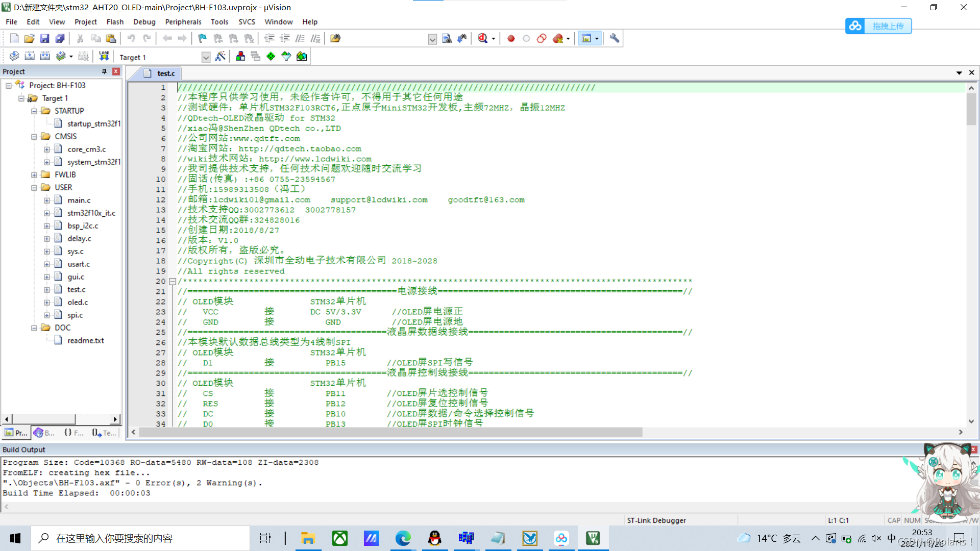The height and width of the screenshot is (551, 980).
Task: Insert a breakpoint with red dot icon
Action: coord(511,38)
